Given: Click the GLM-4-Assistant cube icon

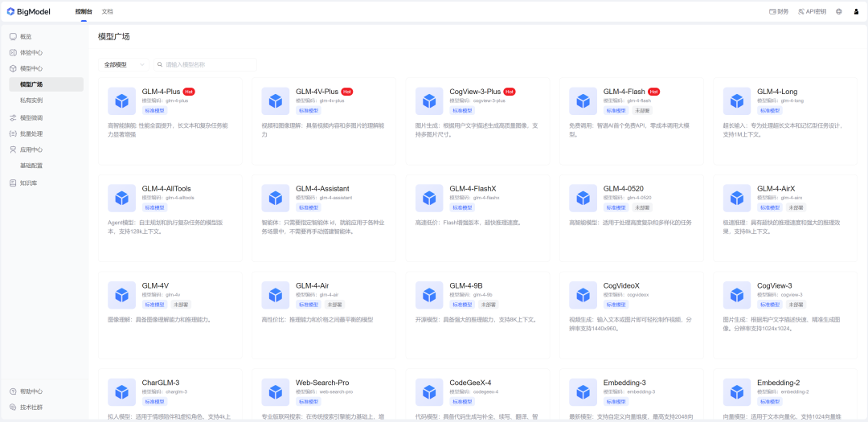Looking at the screenshot, I should [x=276, y=199].
